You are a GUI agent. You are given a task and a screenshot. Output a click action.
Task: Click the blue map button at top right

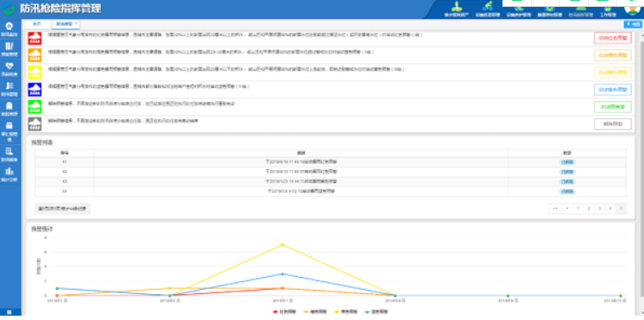coord(633,25)
